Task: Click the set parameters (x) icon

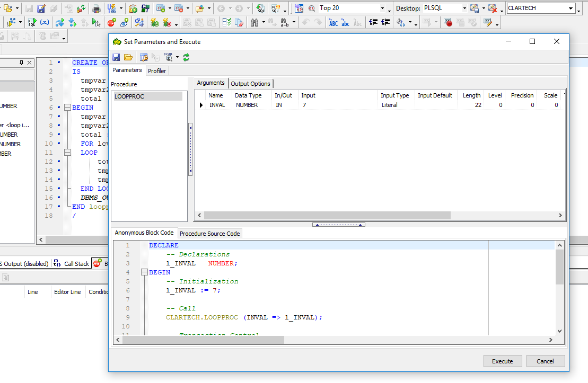Action: pyautogui.click(x=45, y=23)
